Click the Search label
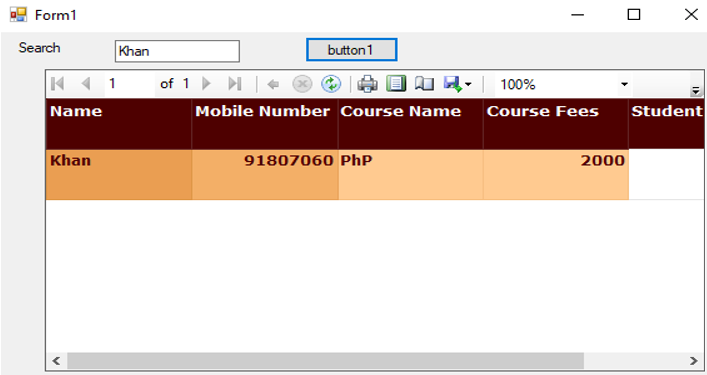Viewport: 707px width, 375px height. 39,48
